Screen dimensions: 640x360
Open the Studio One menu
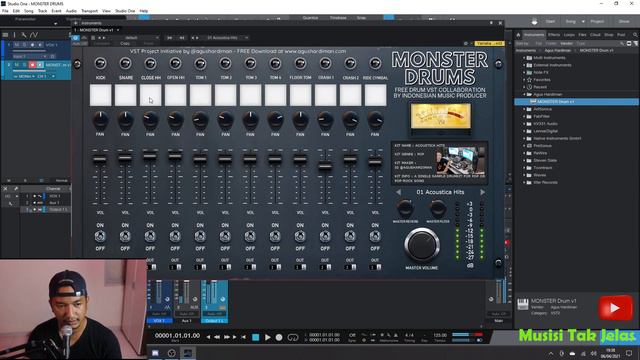click(x=125, y=11)
